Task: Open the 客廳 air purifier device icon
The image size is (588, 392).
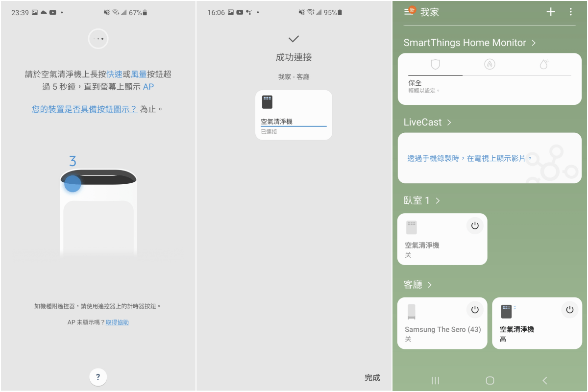Action: point(507,312)
